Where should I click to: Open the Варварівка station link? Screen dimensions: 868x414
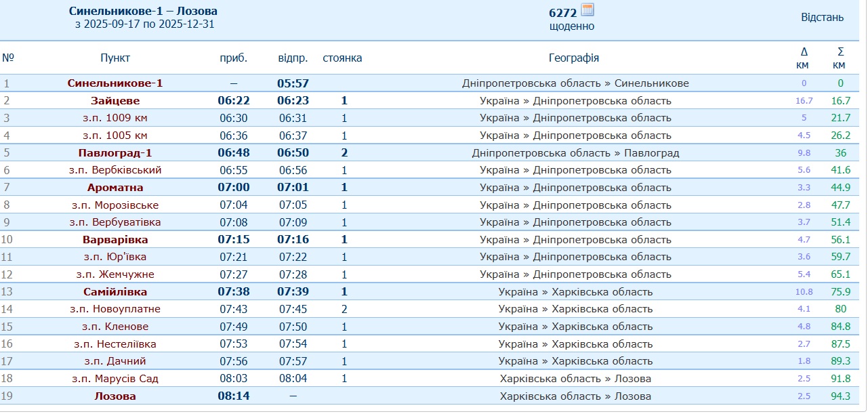coord(115,240)
